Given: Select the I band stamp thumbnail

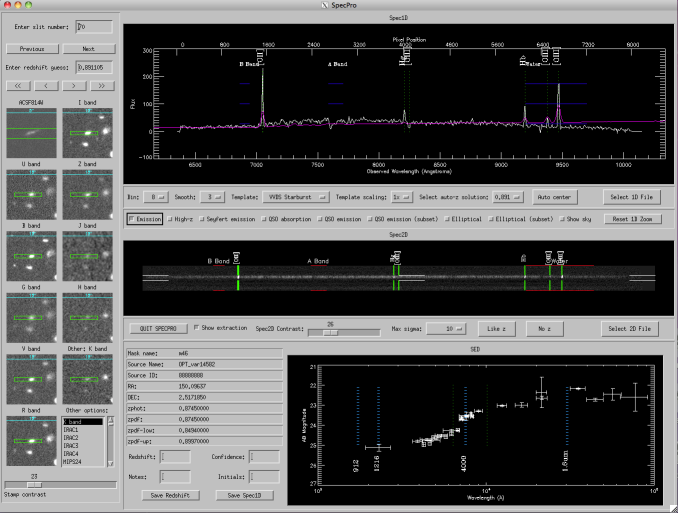Looking at the screenshot, I should click(88, 131).
